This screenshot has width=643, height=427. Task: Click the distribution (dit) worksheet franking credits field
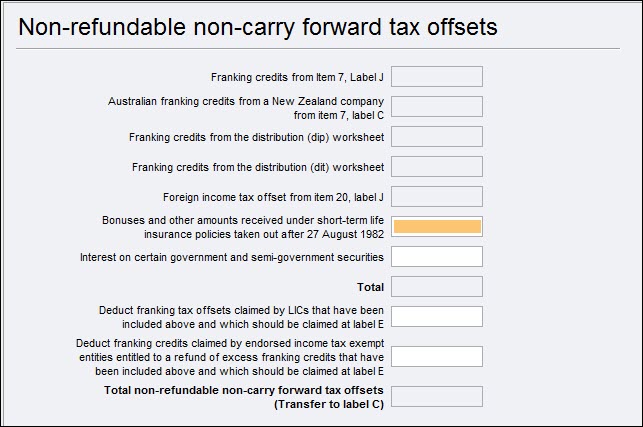coord(437,167)
